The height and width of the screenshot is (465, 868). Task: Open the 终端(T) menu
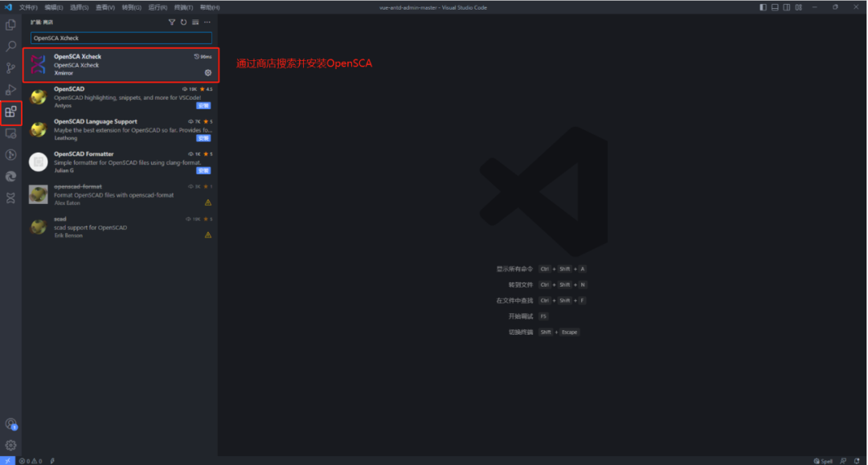183,7
